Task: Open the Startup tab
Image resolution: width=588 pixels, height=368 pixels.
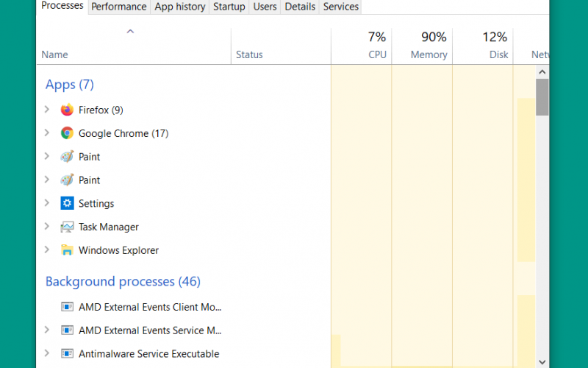Action: pos(229,7)
